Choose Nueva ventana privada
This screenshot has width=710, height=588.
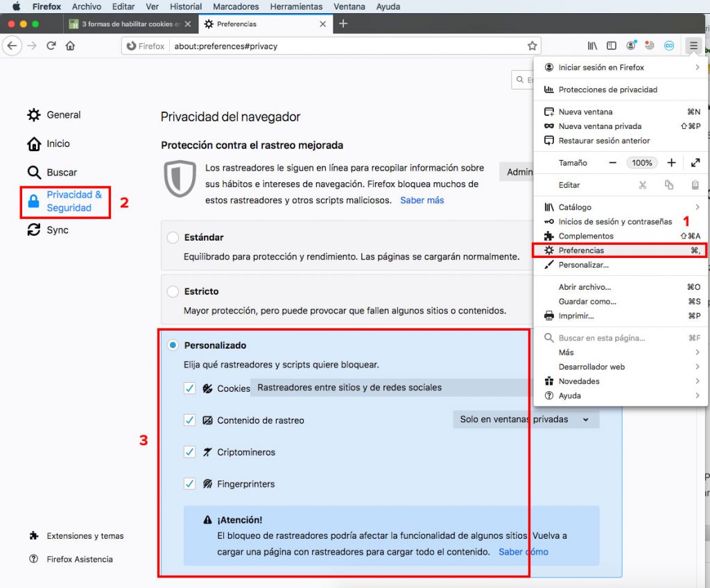pos(621,126)
